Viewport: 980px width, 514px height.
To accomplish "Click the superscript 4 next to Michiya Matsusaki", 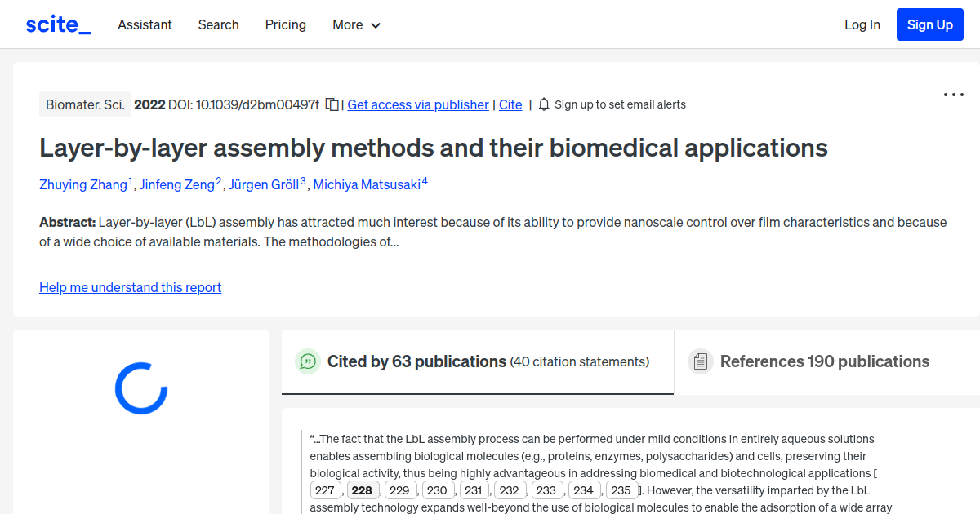I will 424,179.
